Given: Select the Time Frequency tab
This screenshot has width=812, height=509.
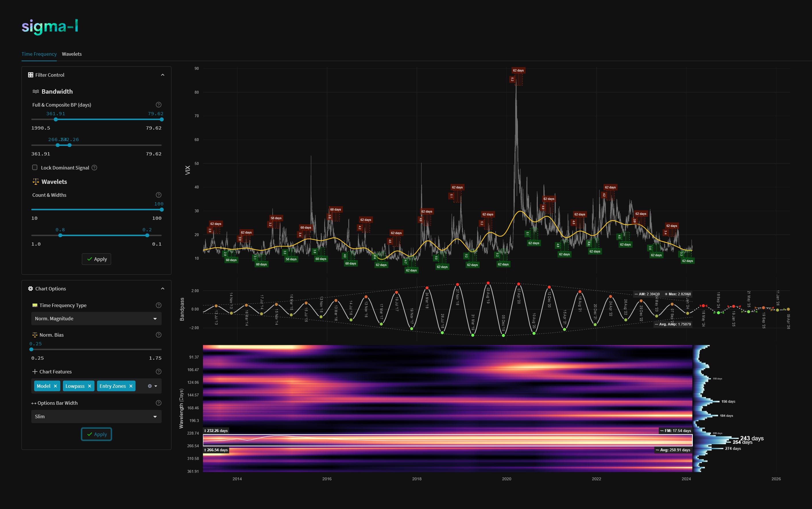Looking at the screenshot, I should coord(39,54).
